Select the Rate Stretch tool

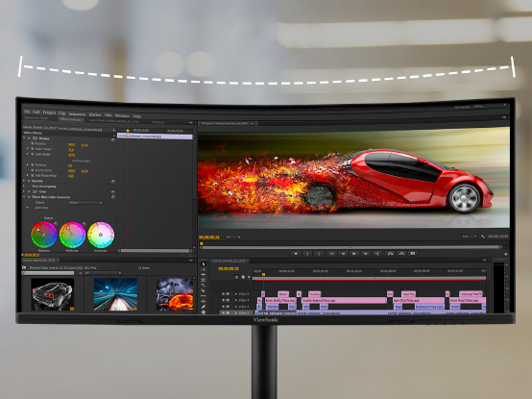[204, 286]
